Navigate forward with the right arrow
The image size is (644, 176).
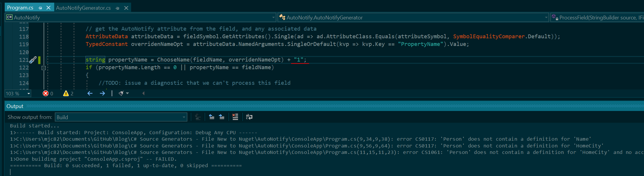click(x=102, y=93)
